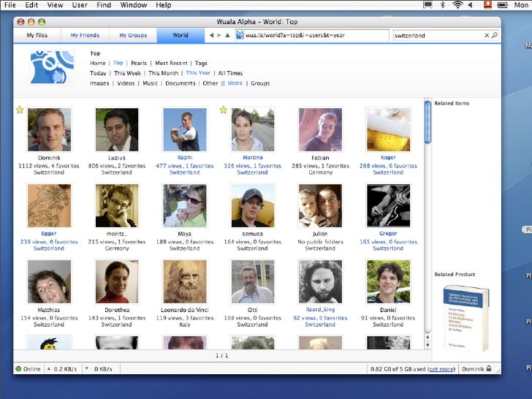Show Groups listing
This screenshot has height=399, width=532.
pos(260,83)
